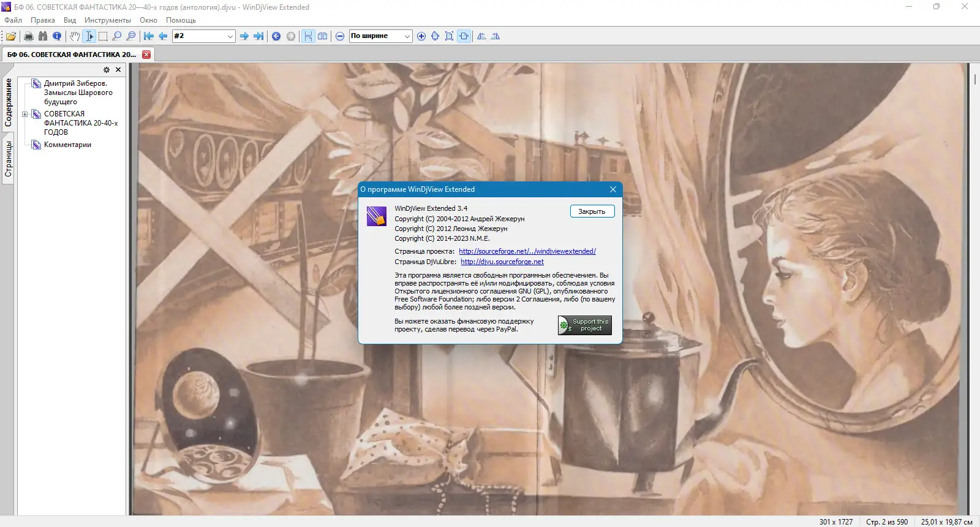The width and height of the screenshot is (980, 527).
Task: Switch to the Содержание sidebar tab
Action: 8,102
